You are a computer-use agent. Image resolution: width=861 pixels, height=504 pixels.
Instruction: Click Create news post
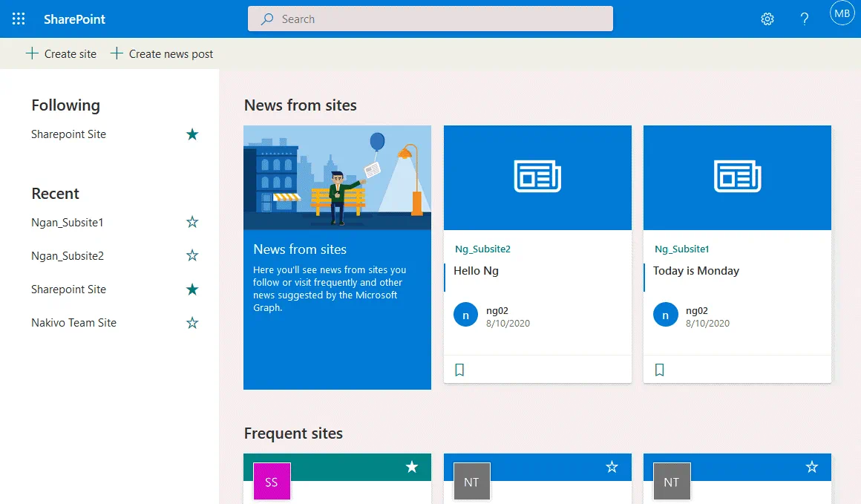(x=162, y=53)
